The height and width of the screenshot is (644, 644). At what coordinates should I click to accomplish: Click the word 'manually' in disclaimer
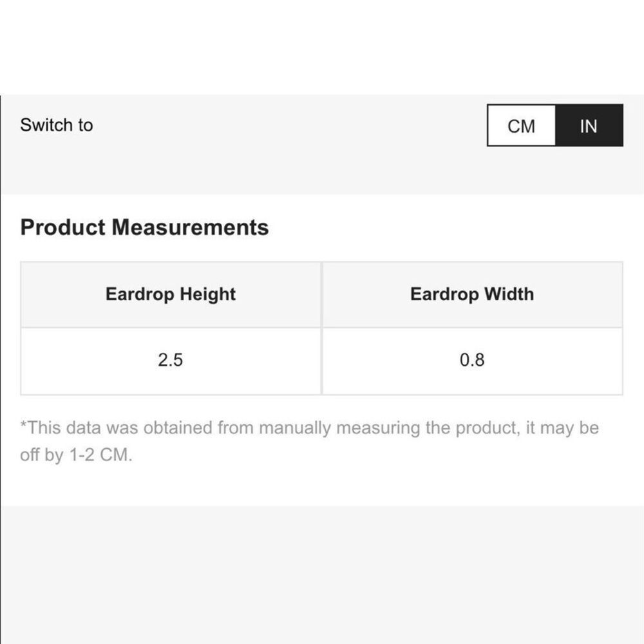(x=295, y=428)
